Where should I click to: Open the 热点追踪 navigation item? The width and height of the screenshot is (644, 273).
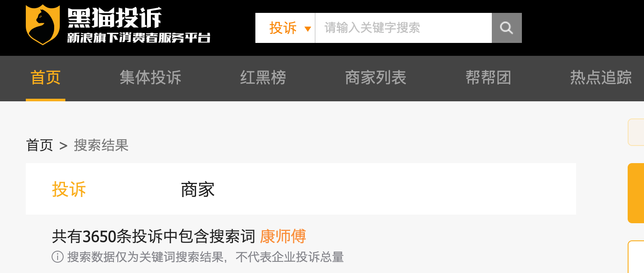click(601, 78)
